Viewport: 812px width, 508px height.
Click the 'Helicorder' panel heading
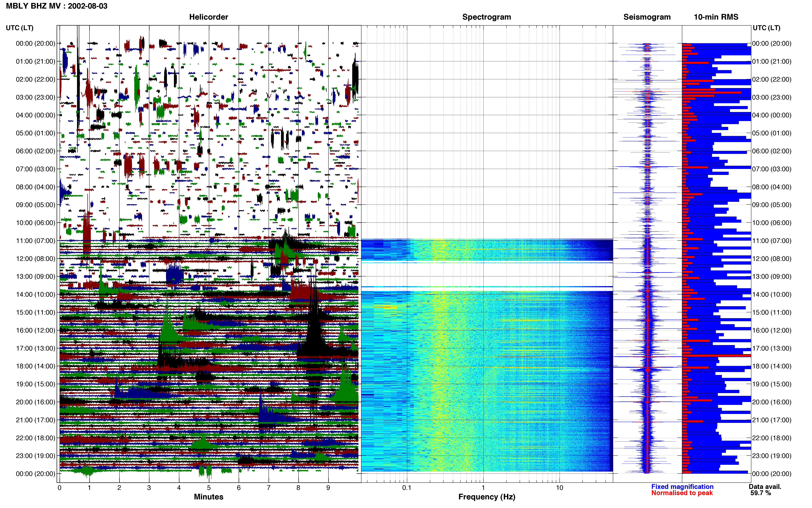[209, 17]
